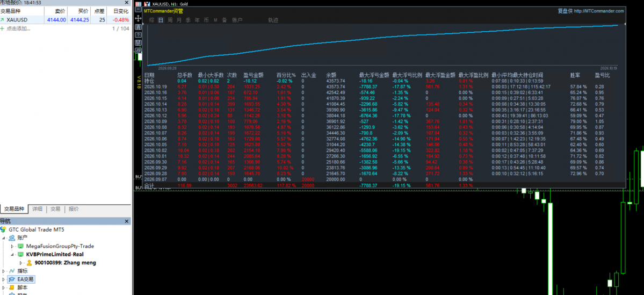The height and width of the screenshot is (295, 644).
Task: Toggle the 周 weekly period view
Action: click(170, 20)
